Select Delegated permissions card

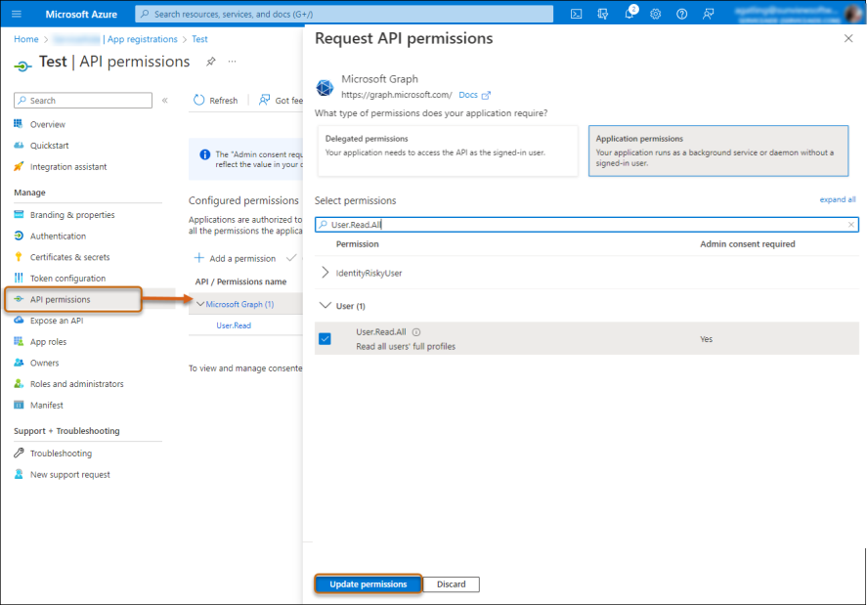click(448, 151)
